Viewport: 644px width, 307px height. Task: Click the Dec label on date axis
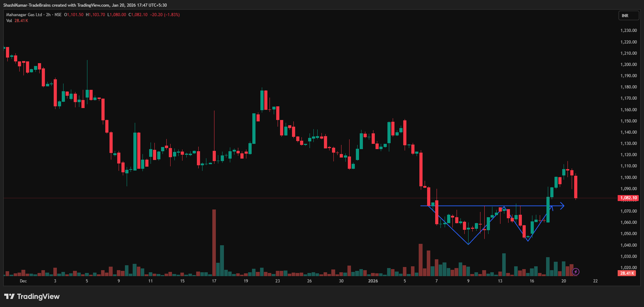23,281
